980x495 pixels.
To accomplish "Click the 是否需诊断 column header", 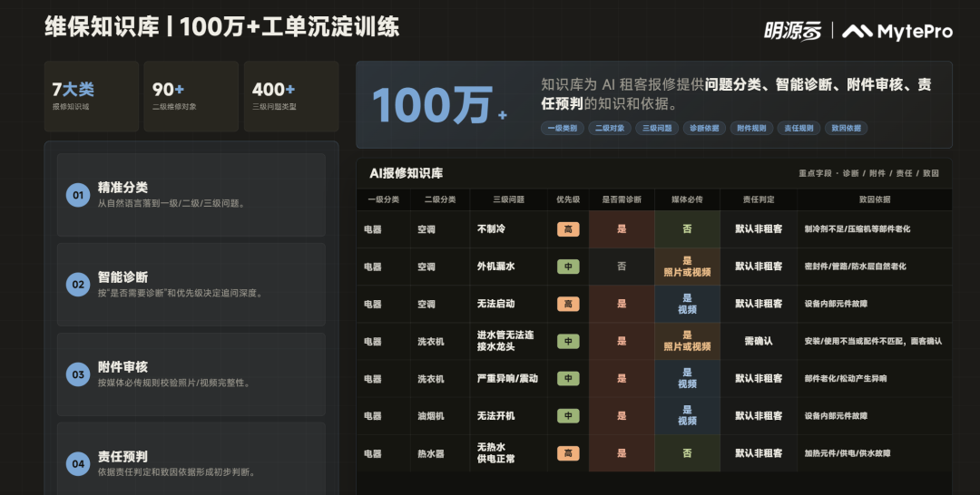I will click(x=622, y=199).
